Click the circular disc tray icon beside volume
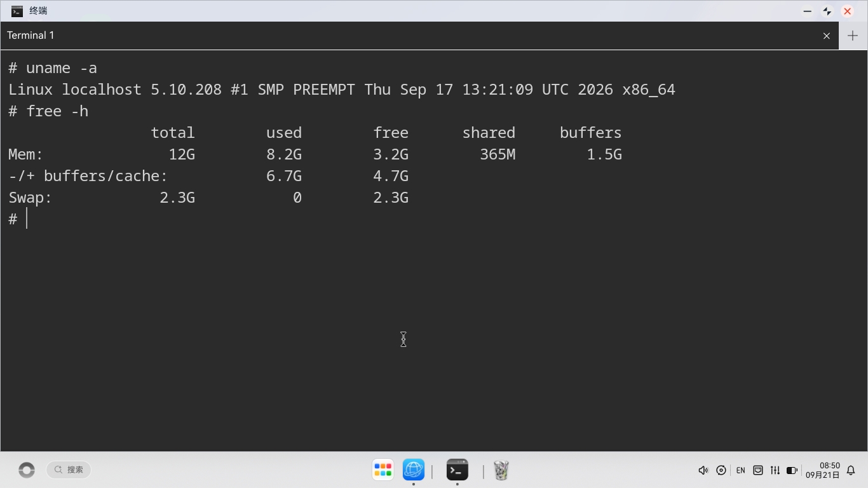 click(x=721, y=470)
